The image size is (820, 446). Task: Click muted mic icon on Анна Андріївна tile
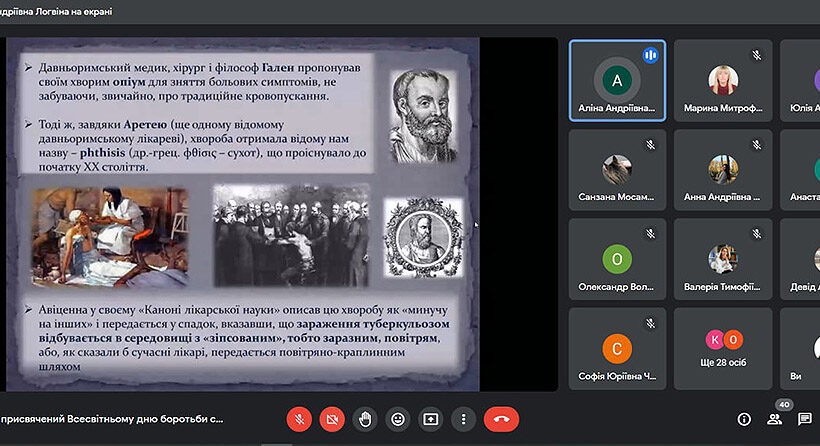coord(757,144)
